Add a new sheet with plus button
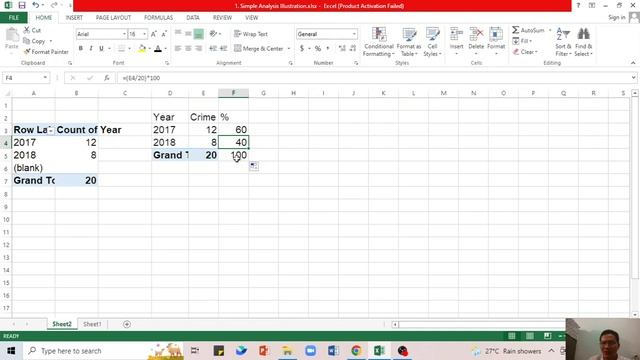Viewport: 640px width, 360px height. pyautogui.click(x=127, y=324)
